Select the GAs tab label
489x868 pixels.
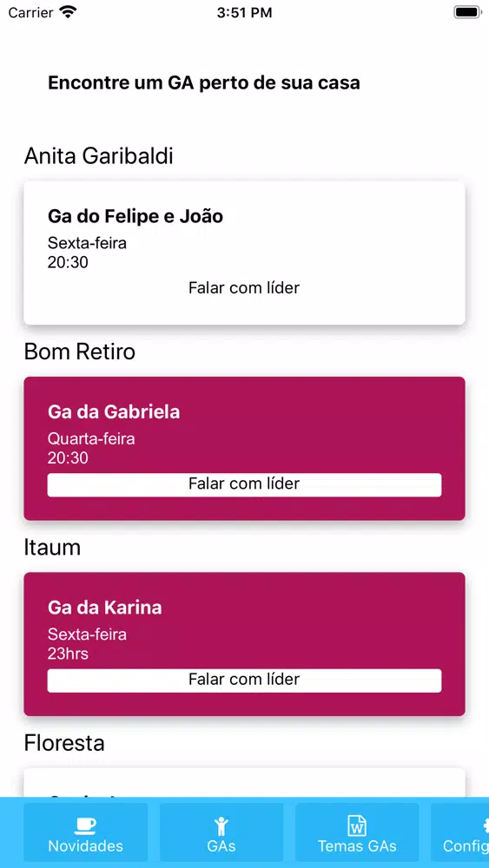pyautogui.click(x=221, y=845)
